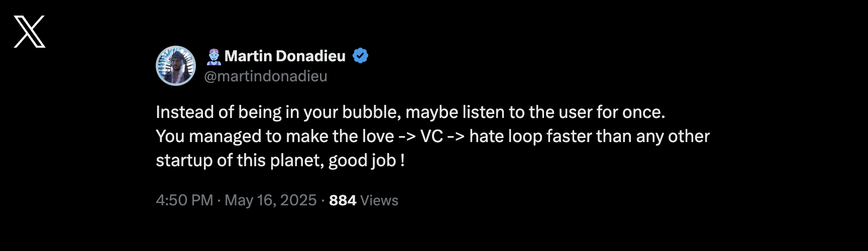Click the dot separator before 884 Views

(x=322, y=200)
